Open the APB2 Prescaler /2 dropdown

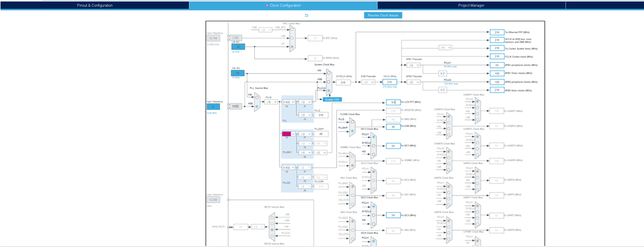414,82
